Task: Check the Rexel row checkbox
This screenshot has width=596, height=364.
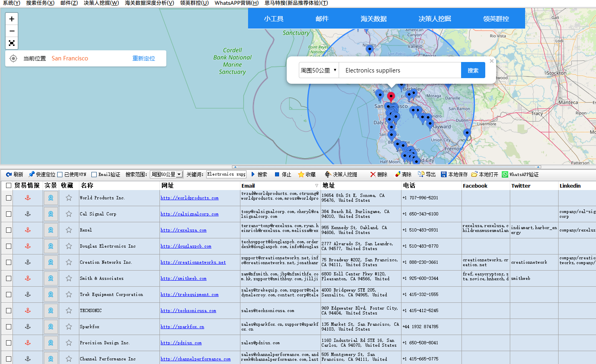Action: (8, 230)
